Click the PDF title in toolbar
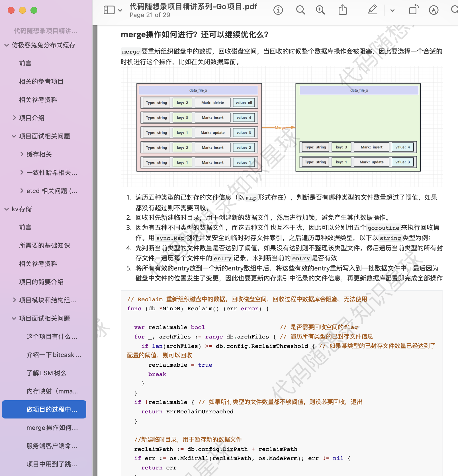The width and height of the screenshot is (458, 476). pyautogui.click(x=193, y=7)
